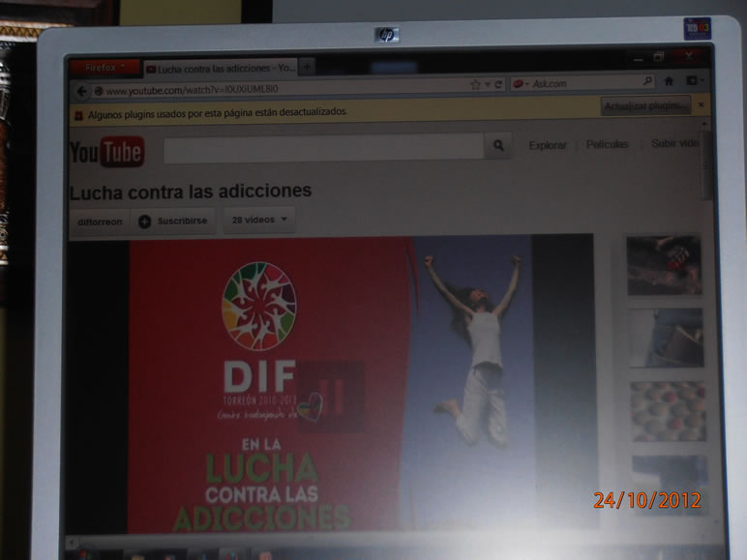
Task: Bookmark page with the star icon
Action: tap(475, 85)
